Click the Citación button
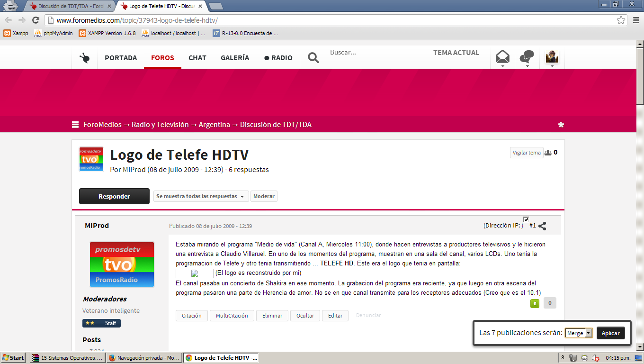Image resolution: width=644 pixels, height=364 pixels. 191,316
